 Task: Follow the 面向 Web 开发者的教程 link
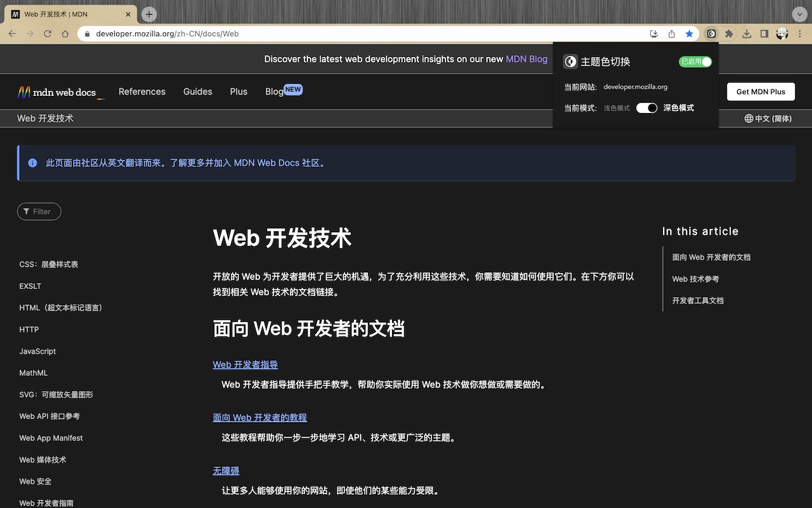click(x=260, y=418)
